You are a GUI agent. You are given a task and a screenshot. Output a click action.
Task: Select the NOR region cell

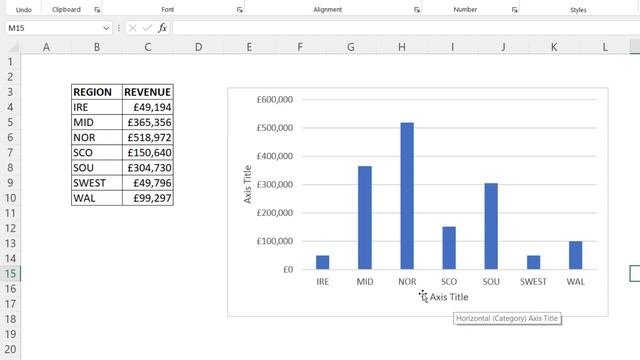(x=97, y=138)
